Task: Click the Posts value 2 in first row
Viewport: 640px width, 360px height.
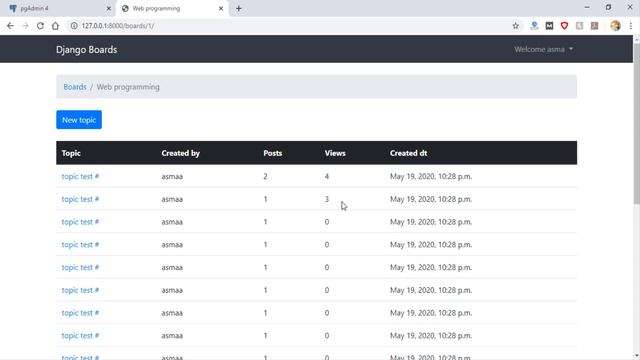Action: coord(265,176)
